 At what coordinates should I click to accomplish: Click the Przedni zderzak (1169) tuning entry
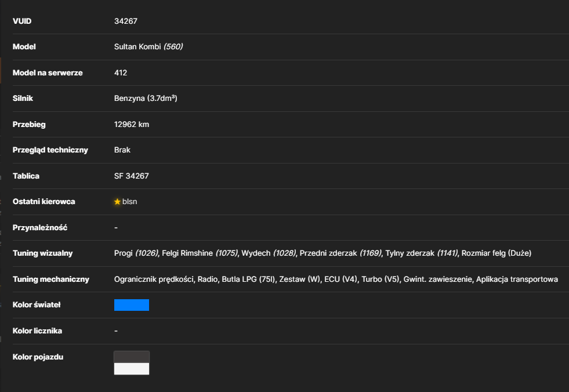click(x=340, y=253)
